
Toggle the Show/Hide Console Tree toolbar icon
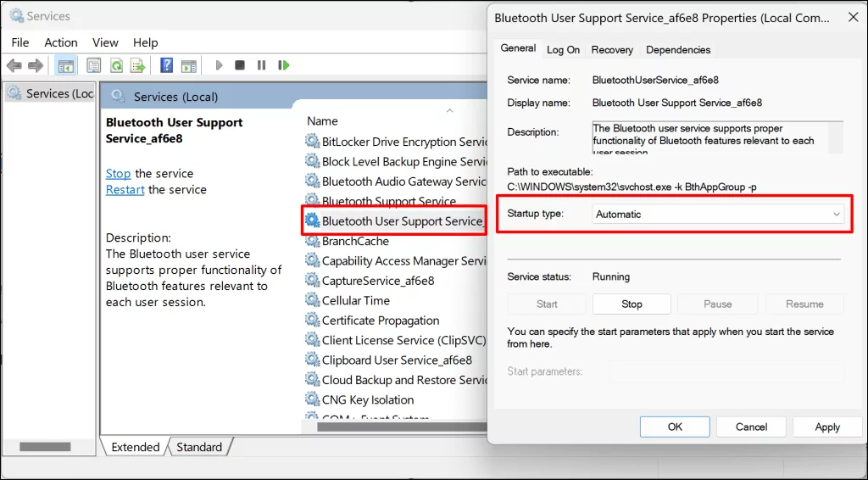[65, 65]
